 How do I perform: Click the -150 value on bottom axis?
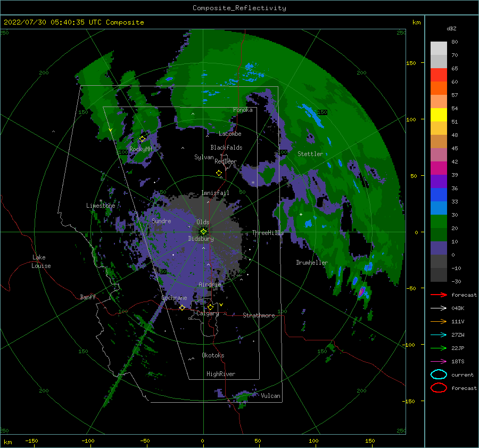(31, 441)
